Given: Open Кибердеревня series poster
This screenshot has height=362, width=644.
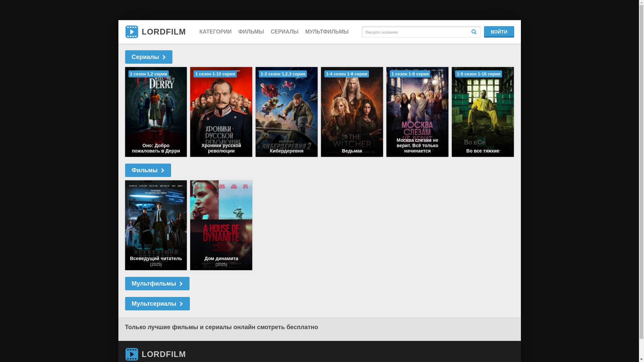Looking at the screenshot, I should [286, 112].
